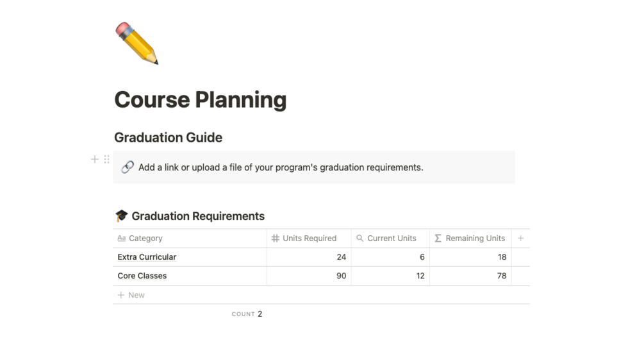Open the Units Required column header menu
The width and height of the screenshot is (644, 361).
pyautogui.click(x=309, y=238)
